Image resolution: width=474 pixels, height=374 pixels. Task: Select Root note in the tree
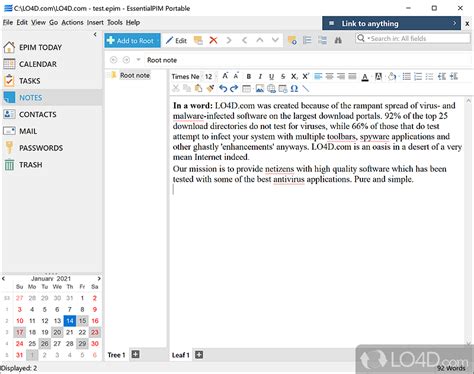pyautogui.click(x=135, y=75)
